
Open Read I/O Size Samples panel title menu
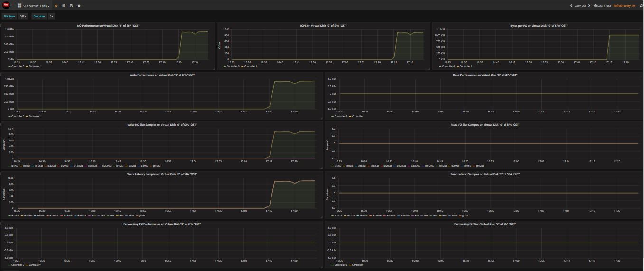(x=485, y=125)
